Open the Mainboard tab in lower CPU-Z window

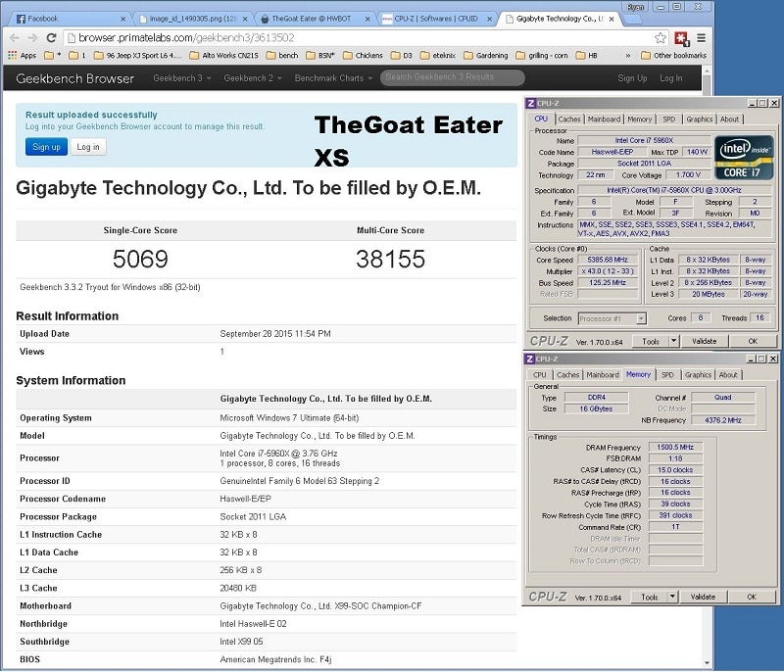[603, 375]
